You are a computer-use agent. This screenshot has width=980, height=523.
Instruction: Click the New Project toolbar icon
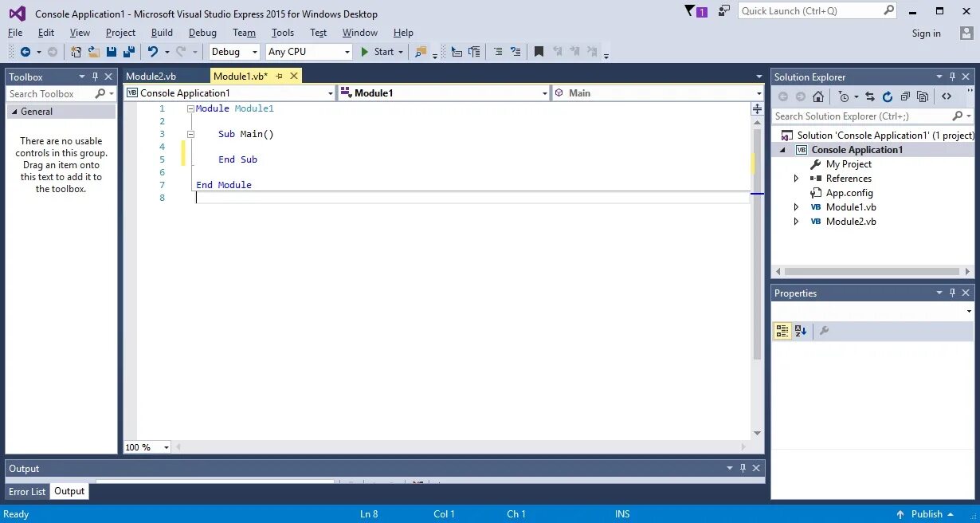coord(76,52)
